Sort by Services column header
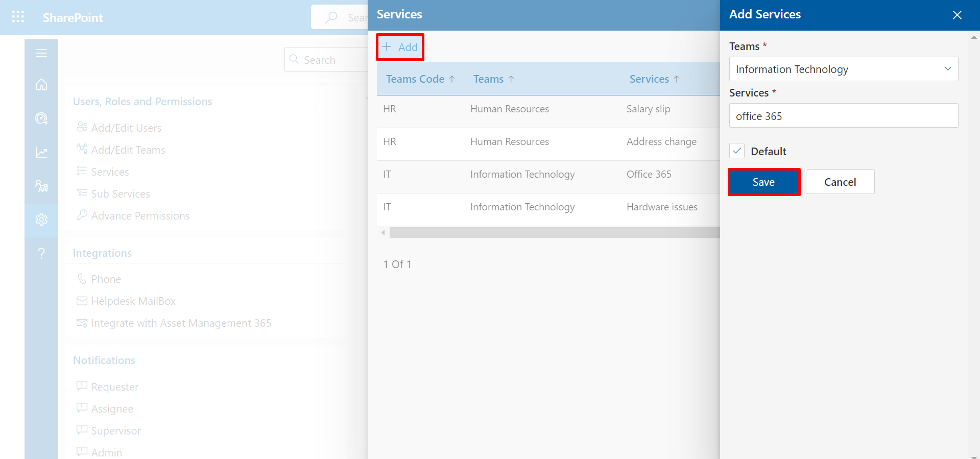The height and width of the screenshot is (459, 980). click(654, 79)
